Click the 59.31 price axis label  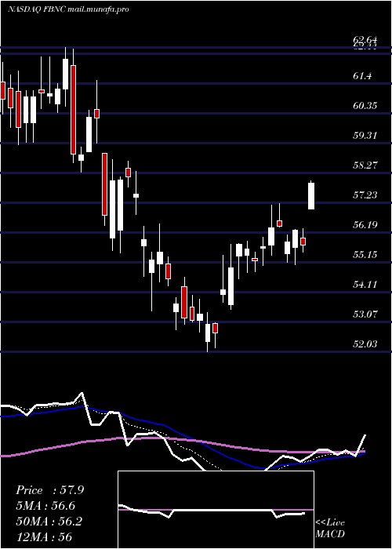[x=365, y=135]
